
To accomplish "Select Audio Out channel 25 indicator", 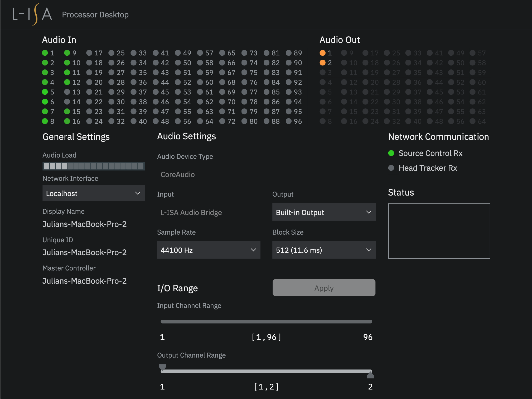I will pyautogui.click(x=387, y=53).
